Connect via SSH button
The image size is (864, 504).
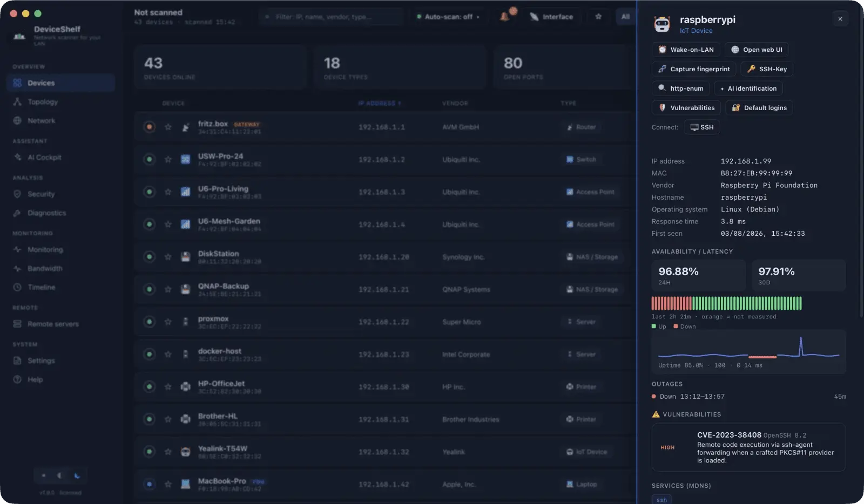coord(701,127)
